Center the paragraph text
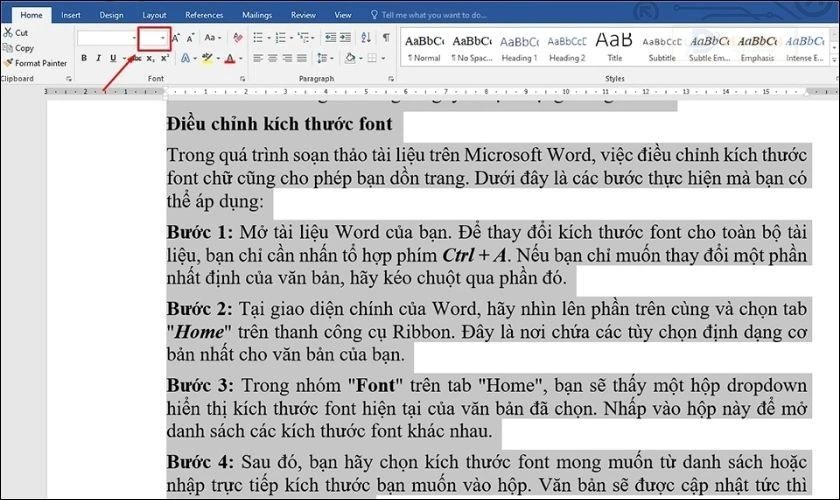This screenshot has width=840, height=500. [x=273, y=58]
